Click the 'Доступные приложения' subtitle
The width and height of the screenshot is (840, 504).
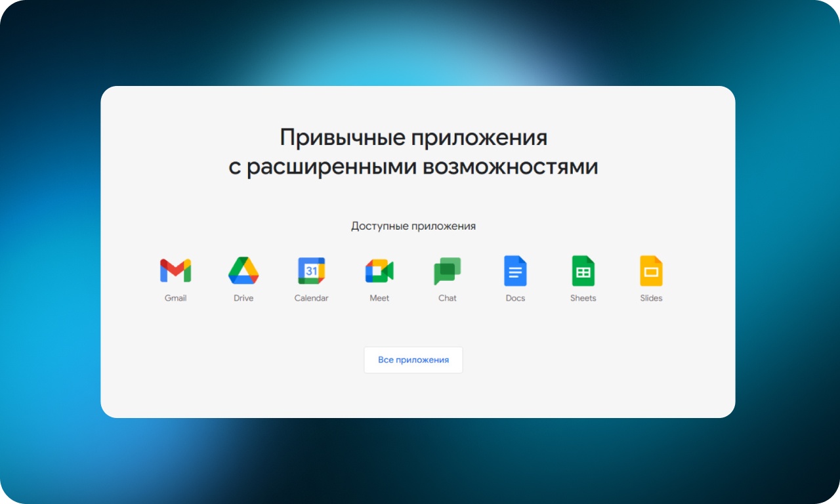[x=413, y=225]
